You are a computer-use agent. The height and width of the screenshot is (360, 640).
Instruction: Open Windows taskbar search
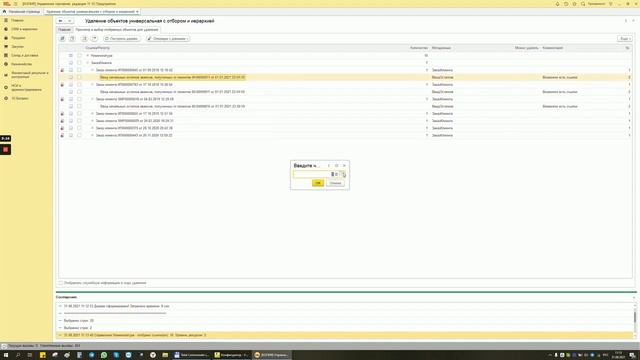point(18,355)
